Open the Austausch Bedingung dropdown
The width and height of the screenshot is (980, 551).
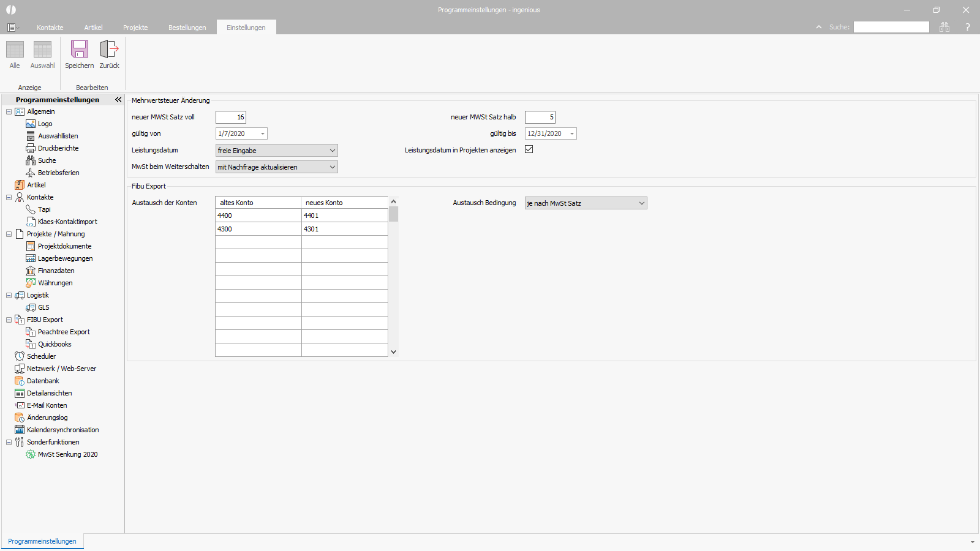click(586, 203)
